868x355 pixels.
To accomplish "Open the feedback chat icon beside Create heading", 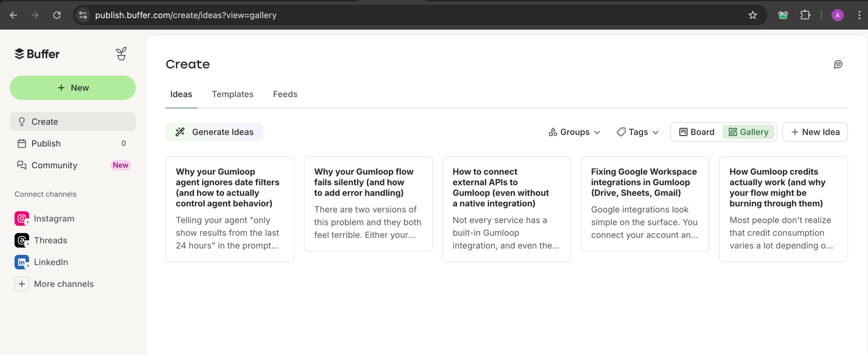I will click(x=838, y=64).
